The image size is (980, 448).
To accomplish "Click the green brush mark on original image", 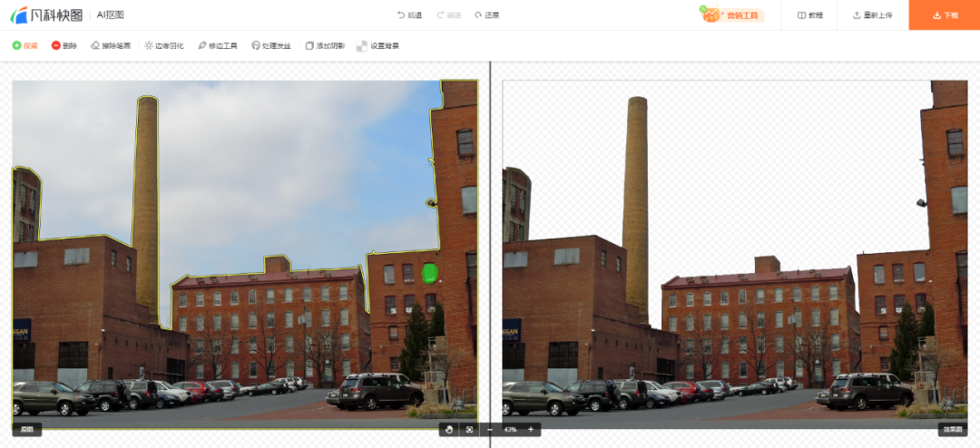I will click(x=428, y=273).
